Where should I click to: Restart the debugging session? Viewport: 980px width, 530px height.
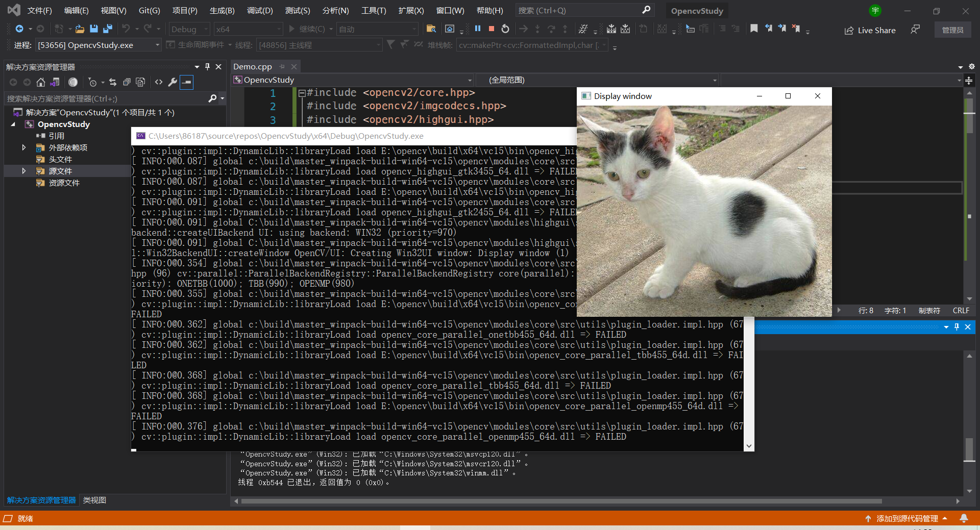(505, 29)
